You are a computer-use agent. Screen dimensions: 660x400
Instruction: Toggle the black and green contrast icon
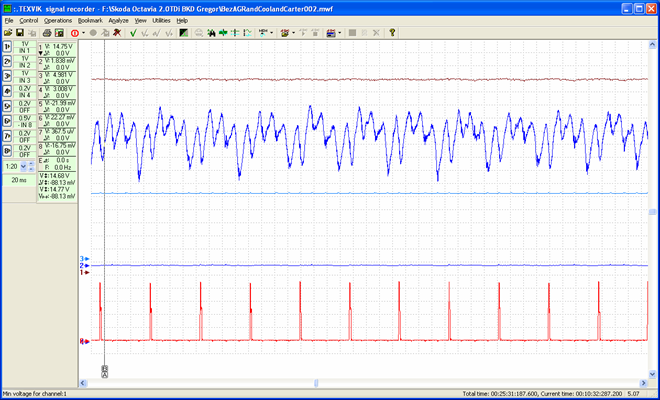[184, 32]
